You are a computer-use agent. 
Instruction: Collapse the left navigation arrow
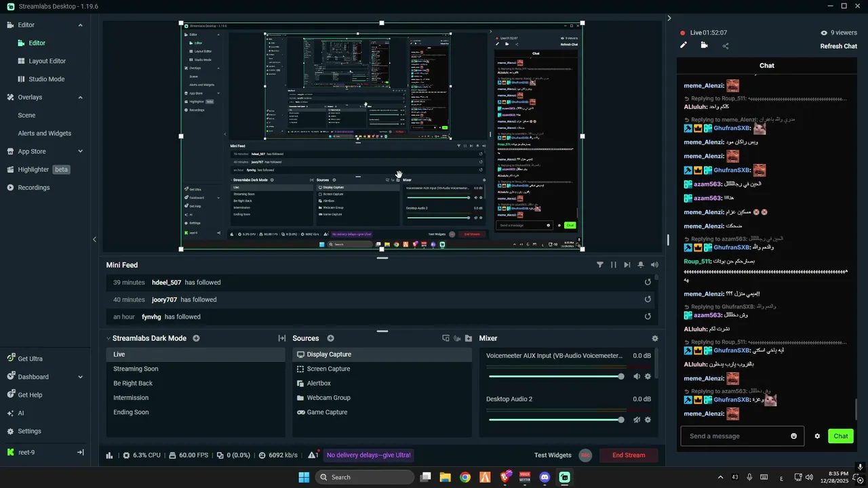click(94, 239)
